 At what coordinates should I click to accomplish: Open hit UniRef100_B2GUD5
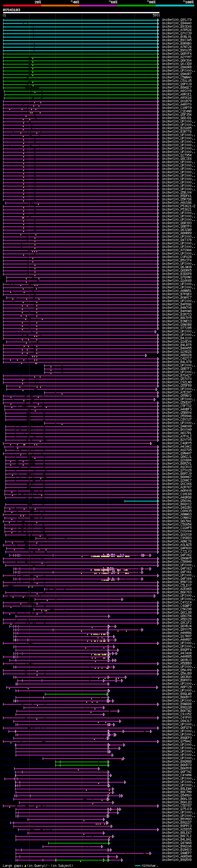pyautogui.click(x=177, y=128)
